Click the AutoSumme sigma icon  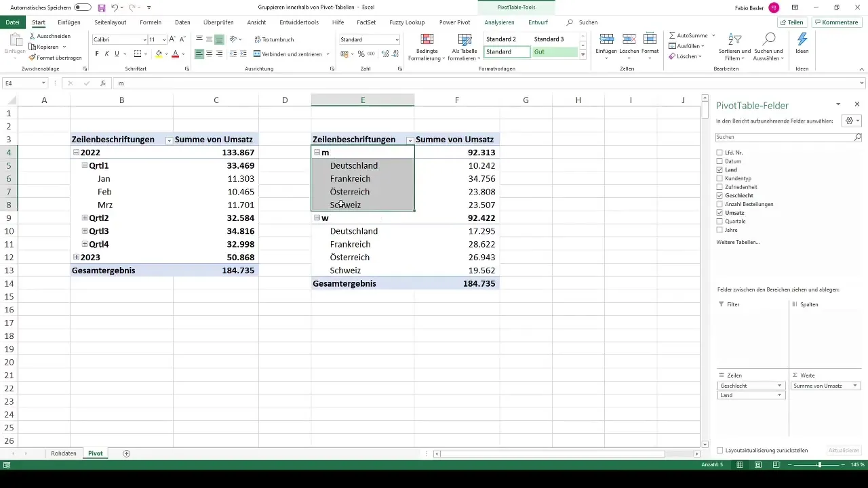coord(672,35)
